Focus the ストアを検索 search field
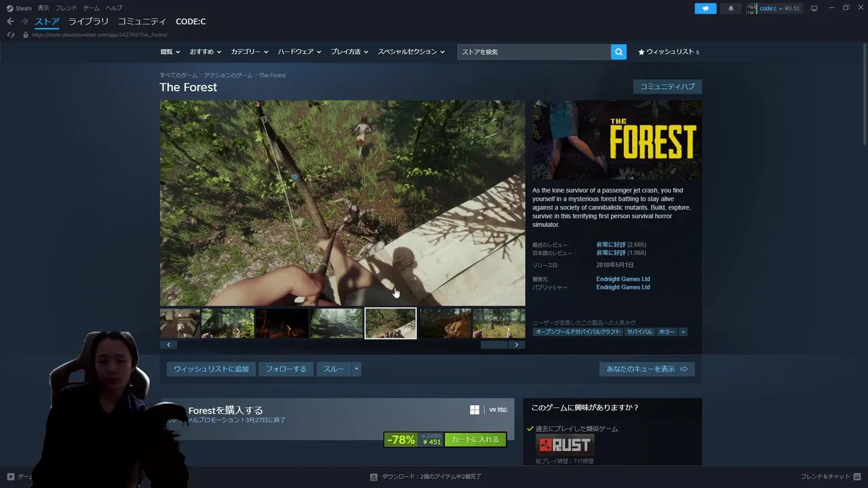The image size is (868, 488). pos(534,52)
